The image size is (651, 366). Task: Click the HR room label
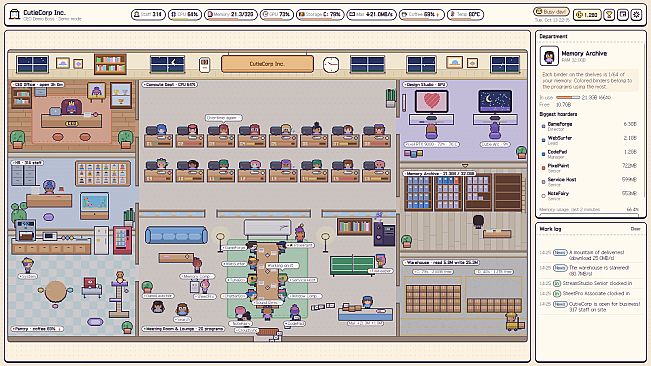27,163
